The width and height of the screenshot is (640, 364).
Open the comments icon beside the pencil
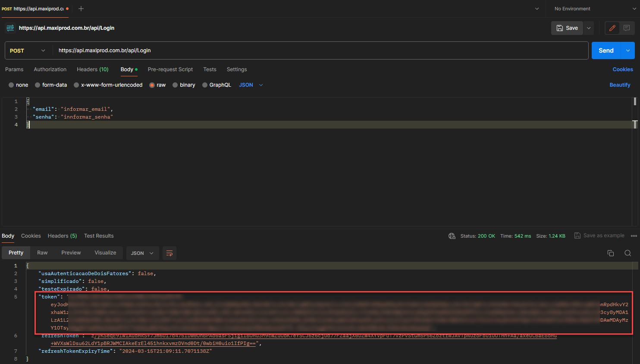[627, 28]
